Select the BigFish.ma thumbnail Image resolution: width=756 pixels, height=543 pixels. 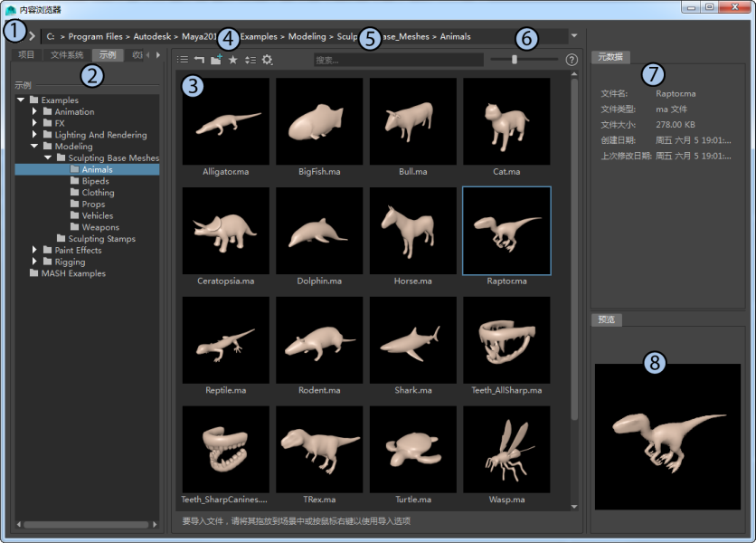click(x=319, y=121)
